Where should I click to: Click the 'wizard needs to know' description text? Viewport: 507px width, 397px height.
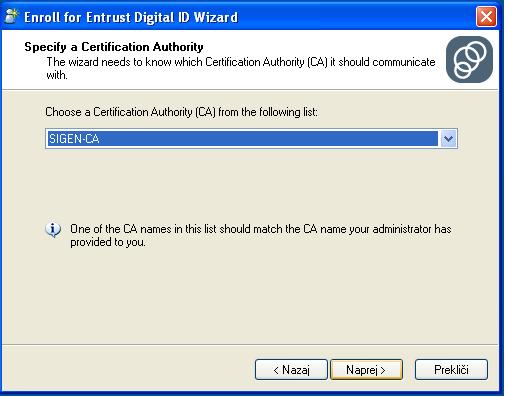coord(241,68)
